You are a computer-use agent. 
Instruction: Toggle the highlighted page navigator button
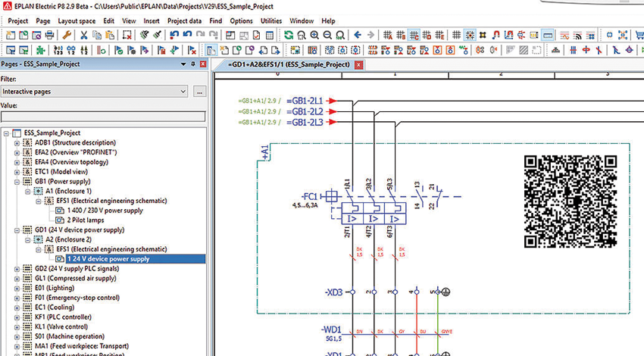pos(211,51)
